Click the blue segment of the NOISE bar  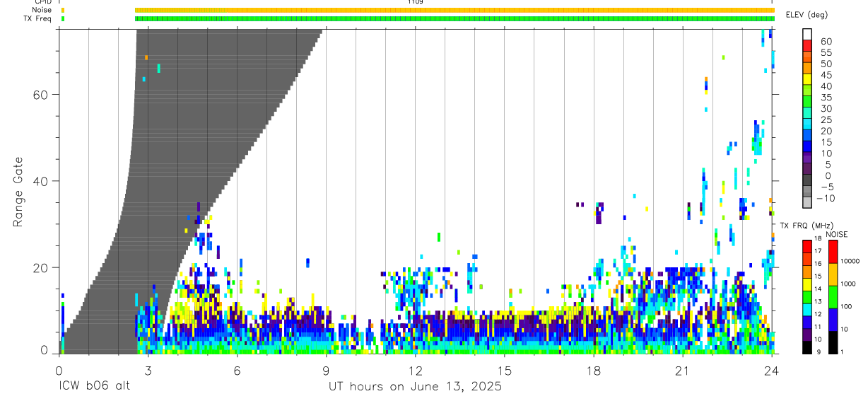833,320
